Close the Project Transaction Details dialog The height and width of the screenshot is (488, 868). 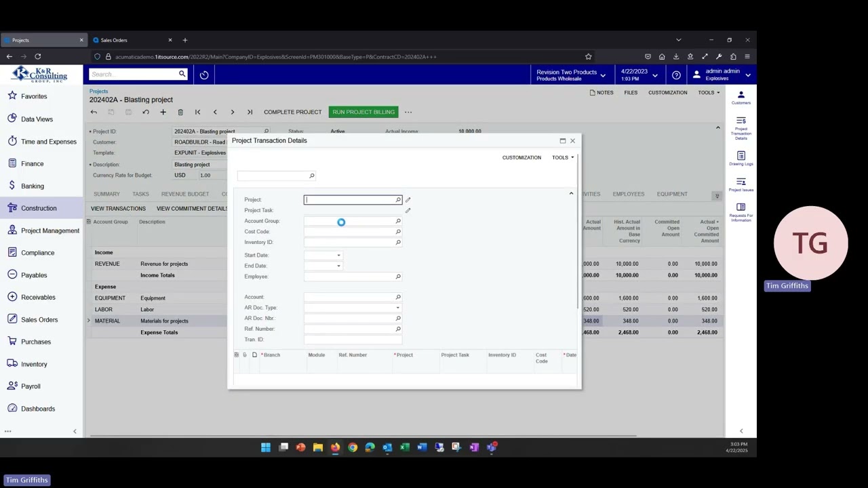point(572,140)
